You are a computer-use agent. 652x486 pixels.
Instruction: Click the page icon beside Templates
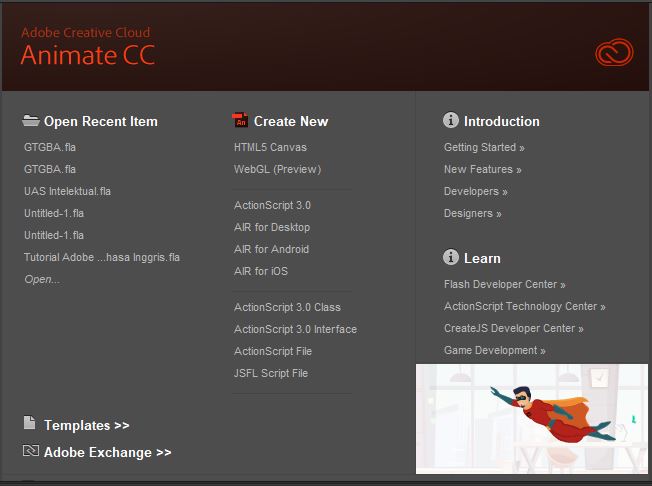click(30, 422)
